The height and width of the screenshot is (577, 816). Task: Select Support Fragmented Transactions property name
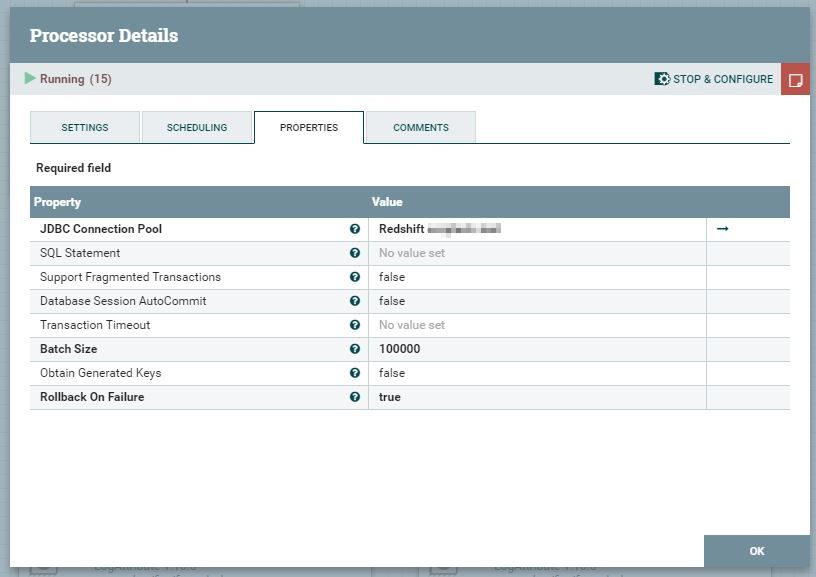(130, 277)
